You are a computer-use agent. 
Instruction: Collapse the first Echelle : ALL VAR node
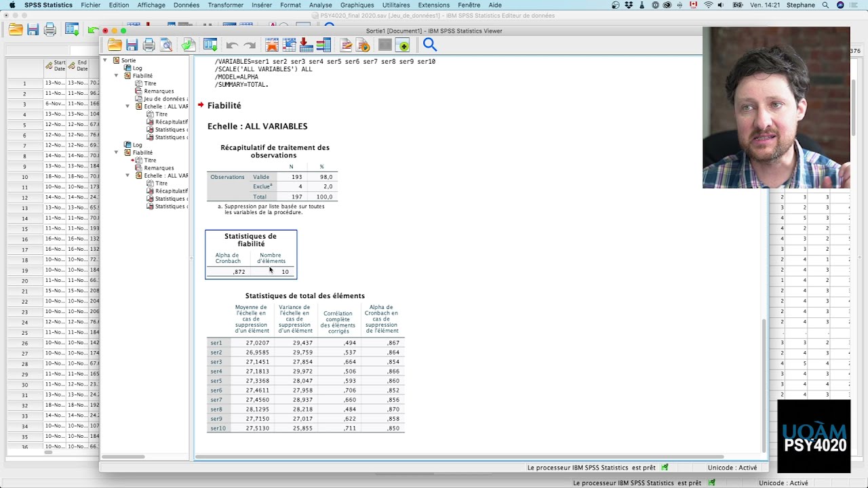coord(127,106)
